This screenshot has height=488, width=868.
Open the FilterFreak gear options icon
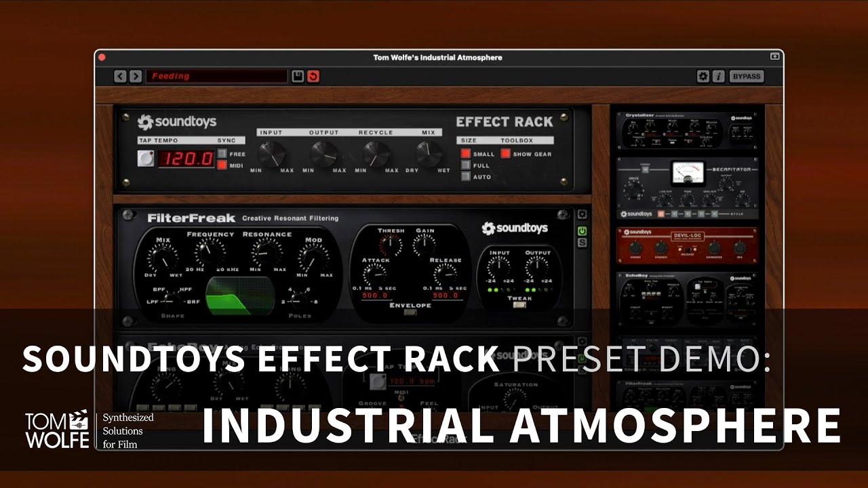[x=582, y=214]
